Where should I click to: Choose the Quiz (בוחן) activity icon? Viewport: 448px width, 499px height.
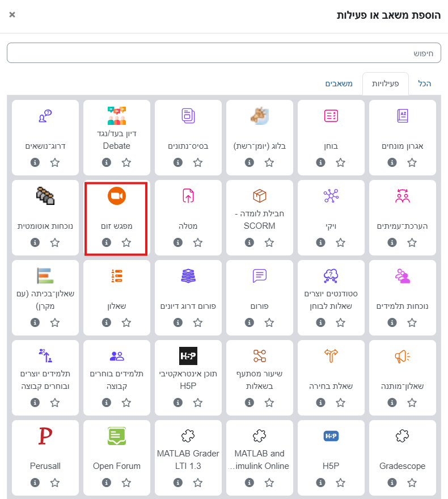pos(331,116)
